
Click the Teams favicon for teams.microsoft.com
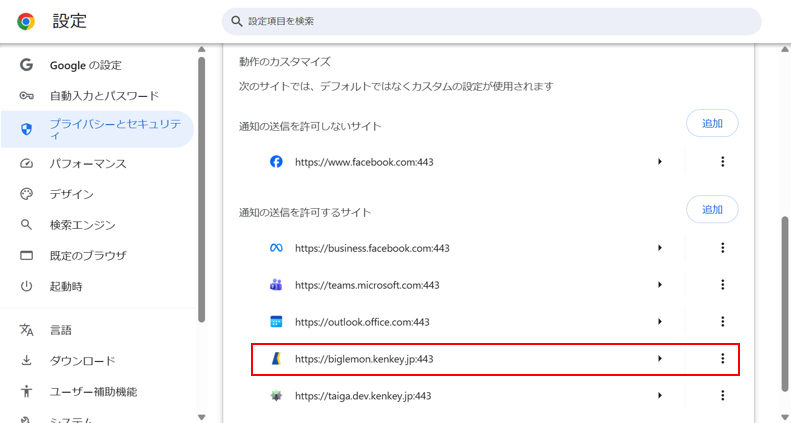(276, 285)
